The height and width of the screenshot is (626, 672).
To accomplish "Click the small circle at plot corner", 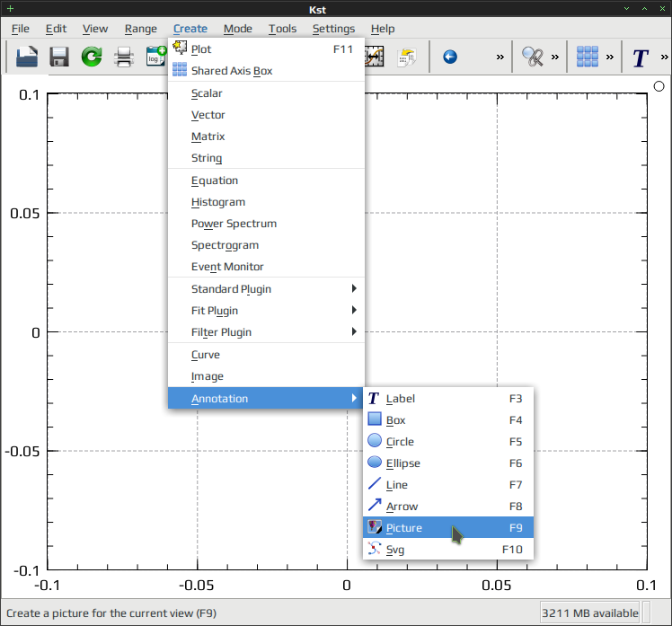I will (x=659, y=86).
